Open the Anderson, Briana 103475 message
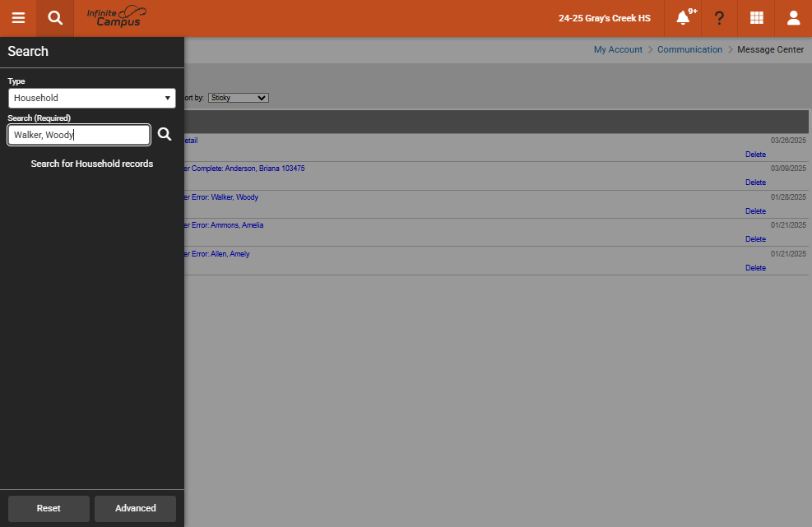 [x=244, y=169]
